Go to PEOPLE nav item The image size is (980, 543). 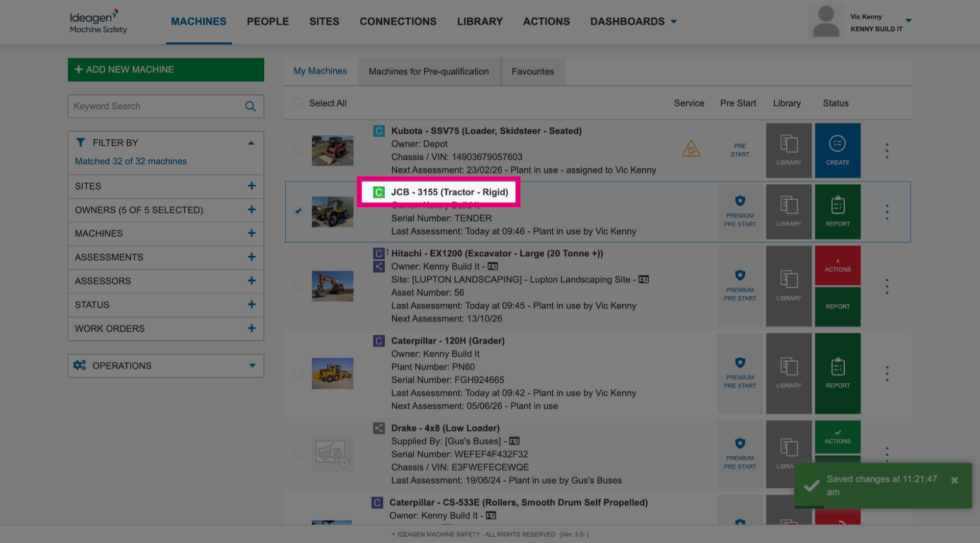[x=267, y=21]
